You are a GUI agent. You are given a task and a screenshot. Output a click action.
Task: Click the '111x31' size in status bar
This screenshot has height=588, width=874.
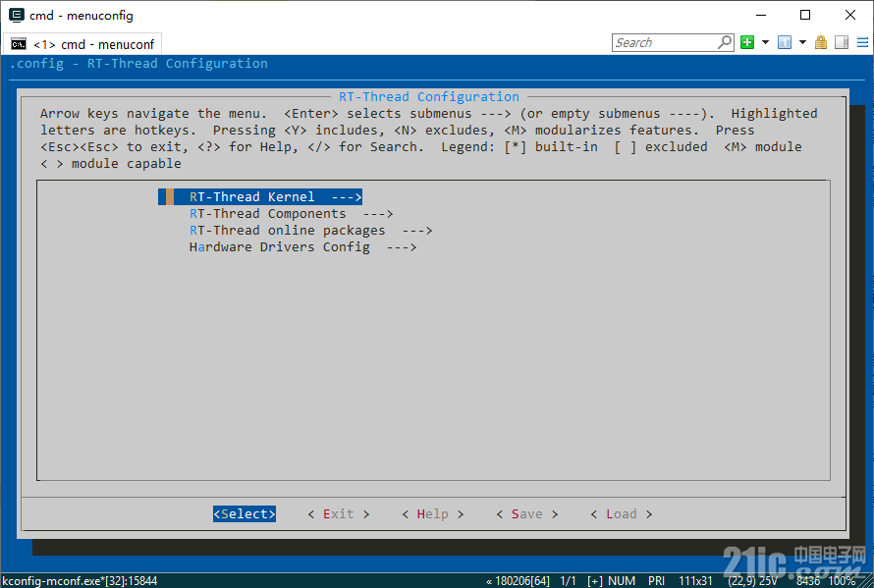coord(695,581)
